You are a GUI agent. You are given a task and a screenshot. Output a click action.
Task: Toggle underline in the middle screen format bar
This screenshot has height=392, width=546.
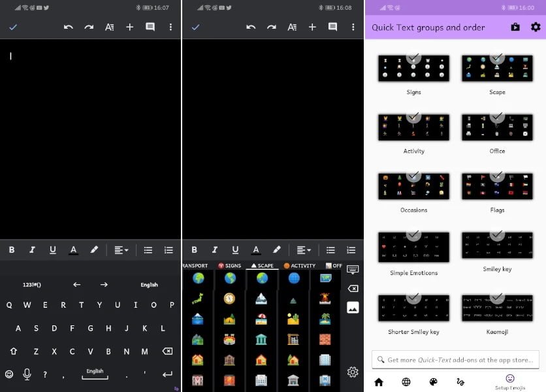click(x=235, y=250)
